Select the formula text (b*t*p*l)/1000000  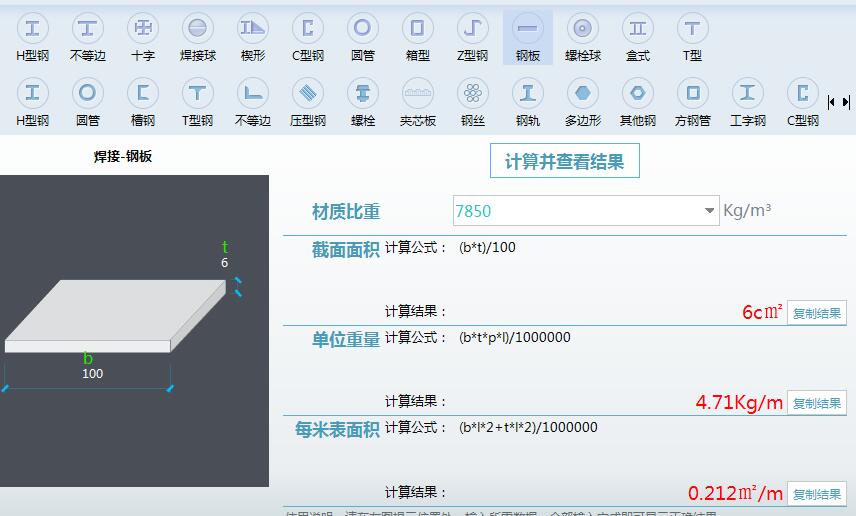point(514,337)
